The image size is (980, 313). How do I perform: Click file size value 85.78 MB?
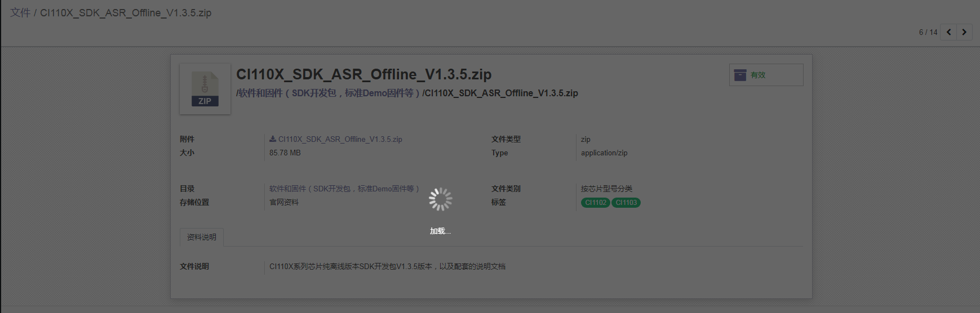(285, 153)
